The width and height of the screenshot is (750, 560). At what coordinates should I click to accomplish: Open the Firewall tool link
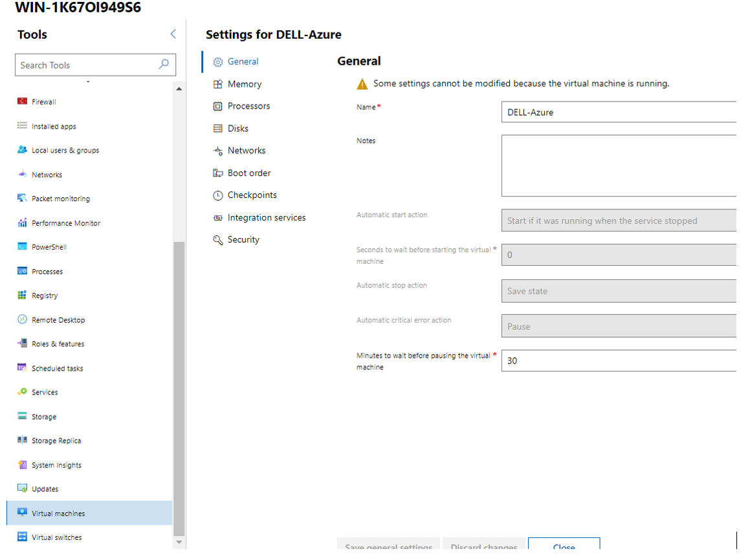[x=43, y=102]
